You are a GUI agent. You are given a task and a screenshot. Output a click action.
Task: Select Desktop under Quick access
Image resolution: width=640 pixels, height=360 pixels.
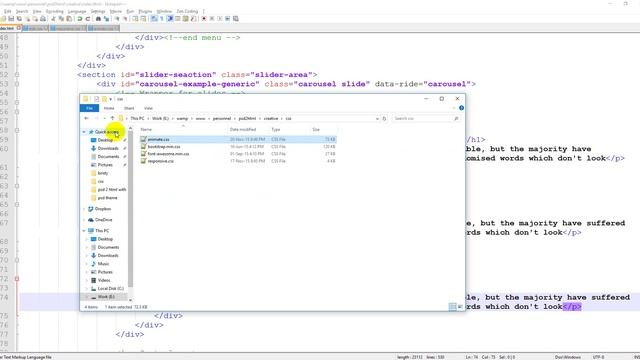pos(105,140)
